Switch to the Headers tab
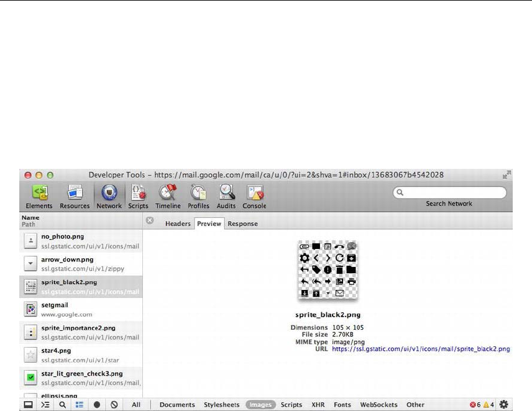 coord(178,224)
